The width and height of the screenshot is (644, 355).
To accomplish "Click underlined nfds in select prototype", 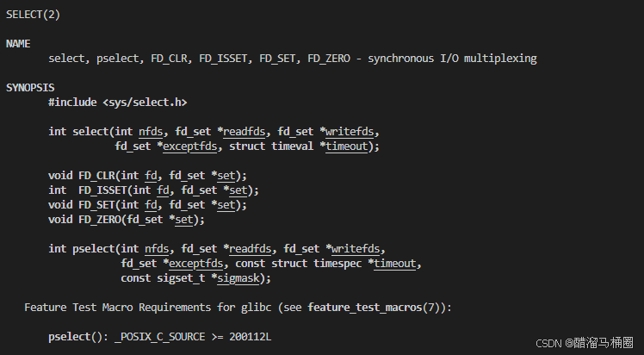I will coord(151,132).
